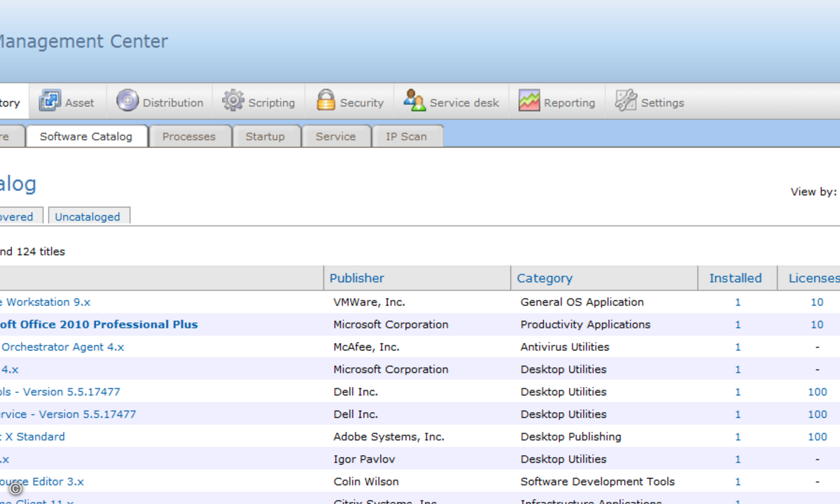Image resolution: width=840 pixels, height=504 pixels.
Task: Click the 124 titles count text
Action: pos(41,252)
